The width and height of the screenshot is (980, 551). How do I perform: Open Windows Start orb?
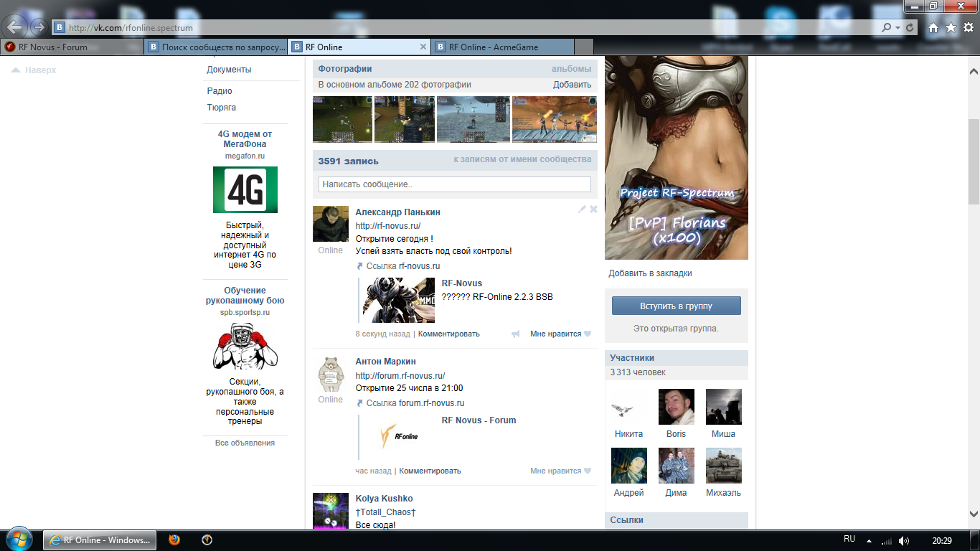(x=19, y=540)
